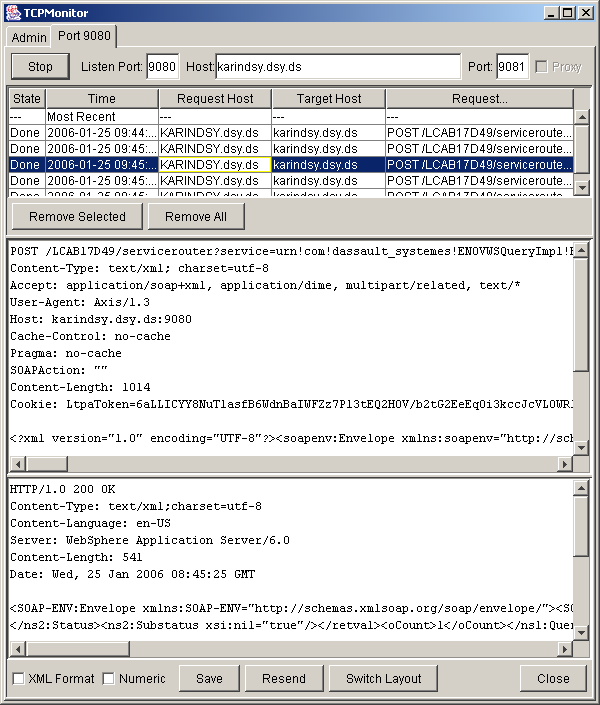Click the Content-Language: en-US line
Viewport: 600px width, 705px height.
tap(90, 523)
